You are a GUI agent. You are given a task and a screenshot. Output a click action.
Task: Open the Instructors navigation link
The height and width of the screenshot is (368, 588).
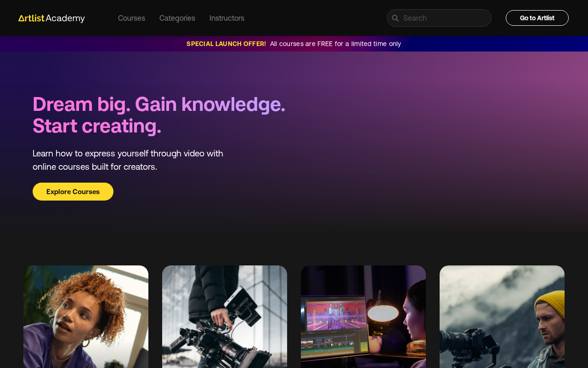tap(227, 18)
